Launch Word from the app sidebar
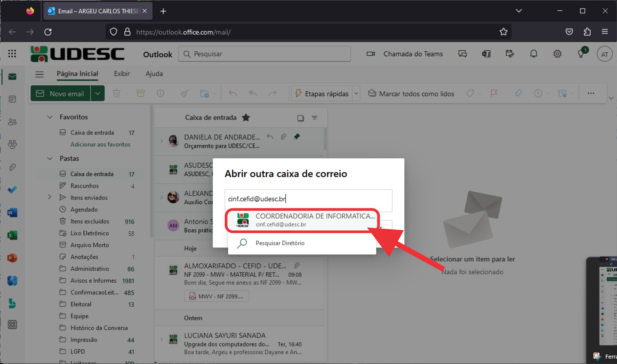617x364 pixels. (x=12, y=212)
